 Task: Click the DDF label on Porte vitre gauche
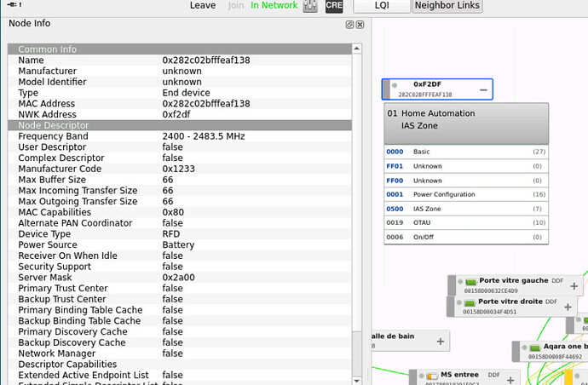pyautogui.click(x=557, y=281)
